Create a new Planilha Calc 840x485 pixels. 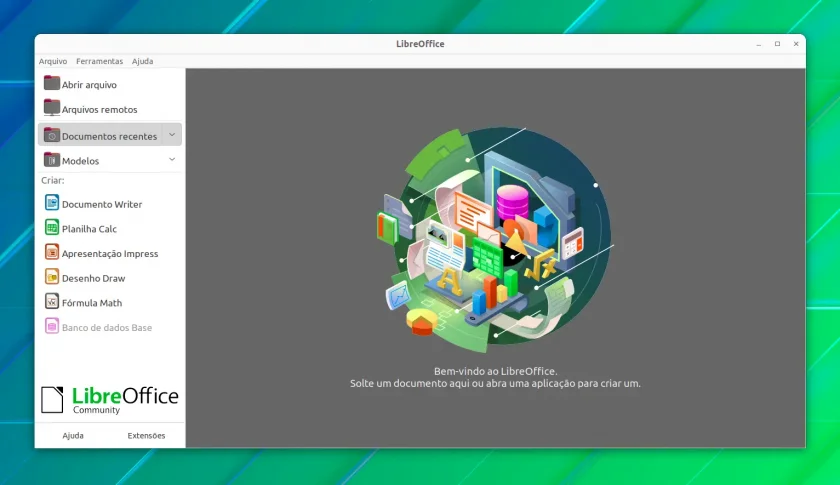(89, 229)
